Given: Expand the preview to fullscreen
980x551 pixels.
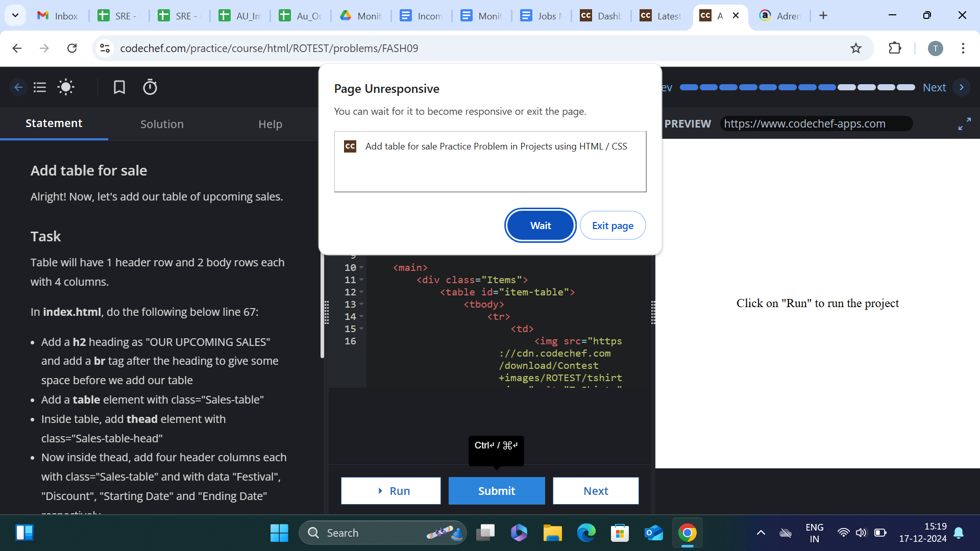Looking at the screenshot, I should (964, 124).
